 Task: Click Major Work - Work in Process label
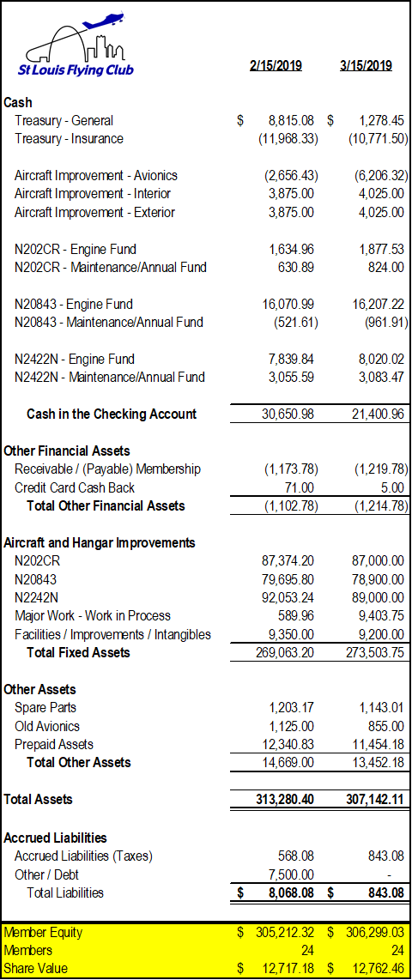pyautogui.click(x=93, y=615)
